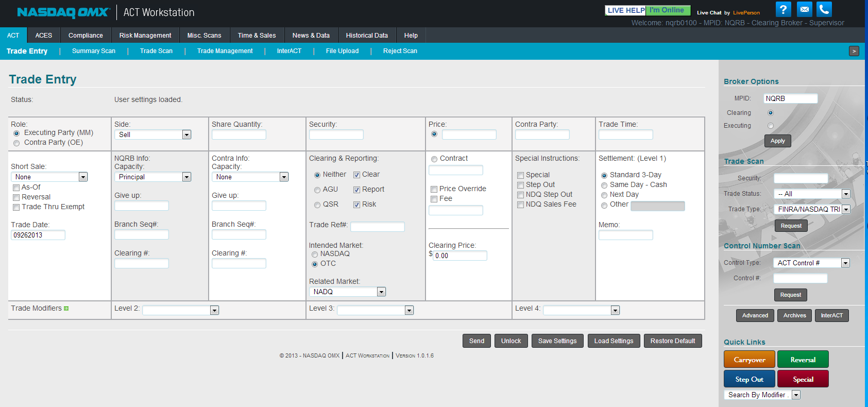Open the Trade Type dropdown
Viewport: 868px width, 407px height.
coord(812,209)
